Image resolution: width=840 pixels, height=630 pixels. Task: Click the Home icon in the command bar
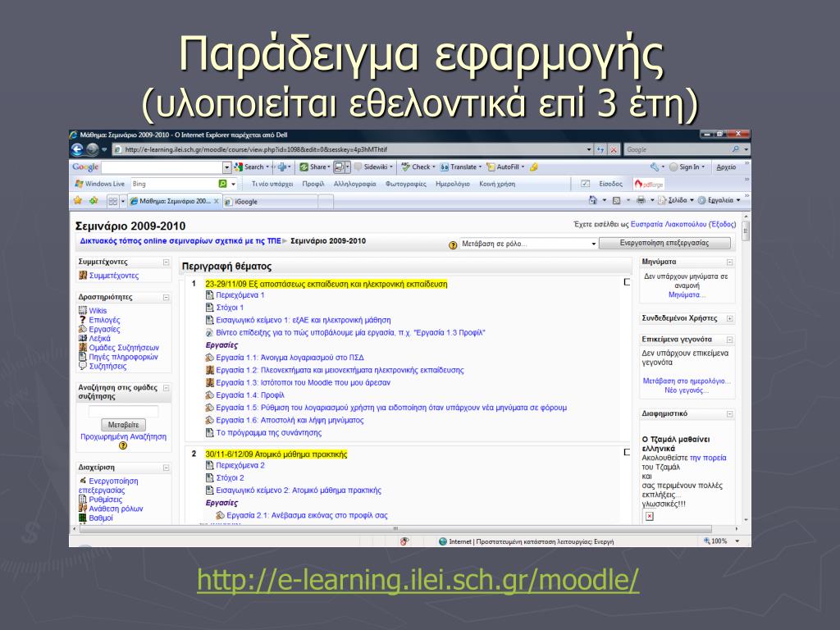592,200
